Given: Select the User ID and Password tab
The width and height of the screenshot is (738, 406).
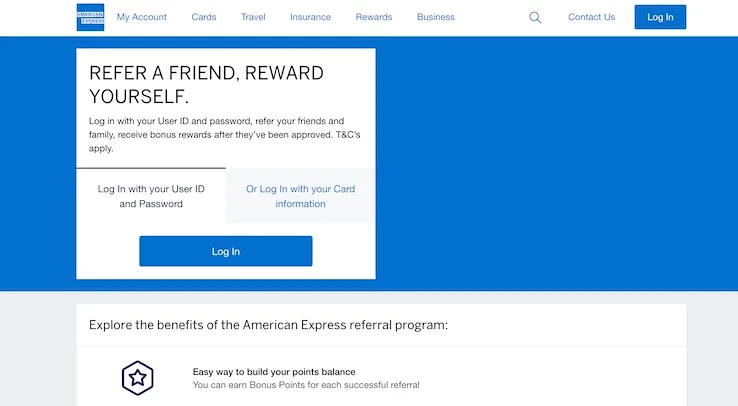Looking at the screenshot, I should pyautogui.click(x=151, y=196).
